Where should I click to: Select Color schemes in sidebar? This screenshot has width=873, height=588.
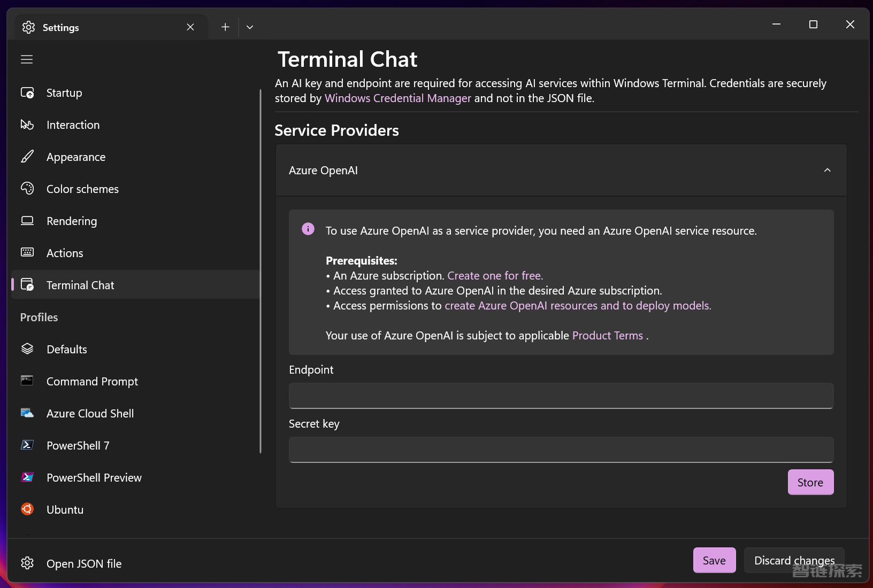(x=135, y=189)
